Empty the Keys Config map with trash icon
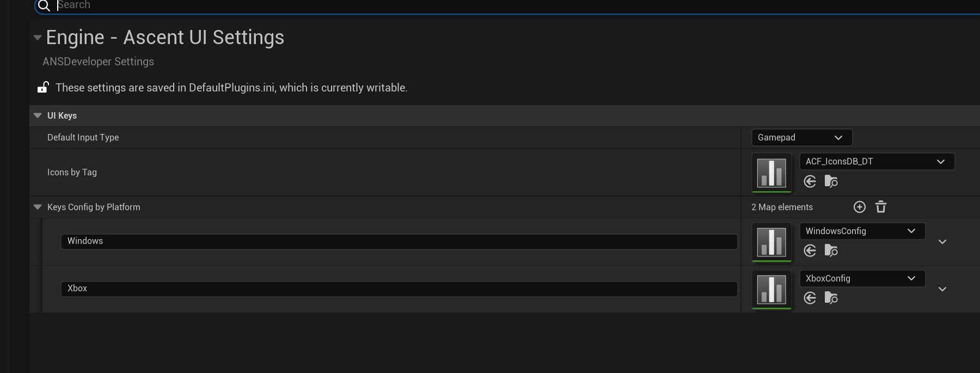 [x=881, y=207]
